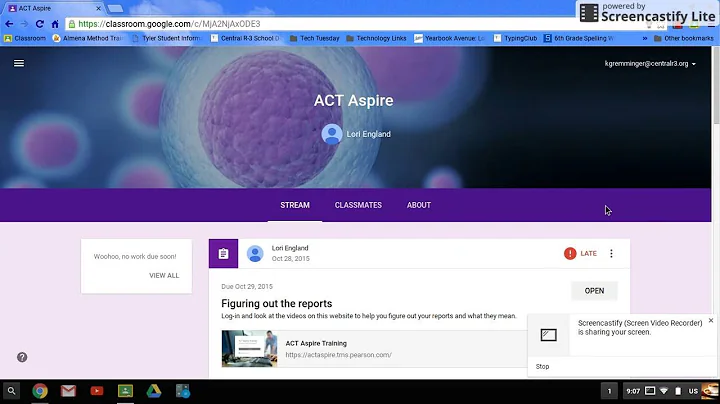
Task: Open the last shelf app icon
Action: (x=183, y=391)
